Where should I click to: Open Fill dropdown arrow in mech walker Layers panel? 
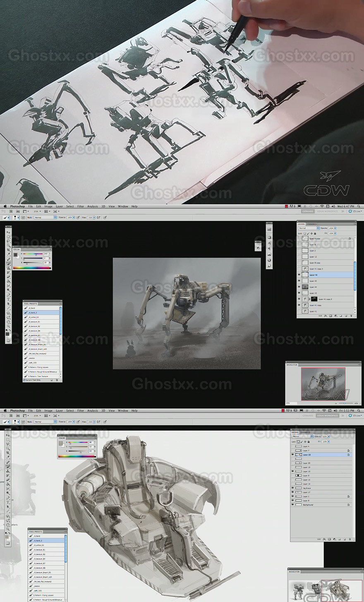[x=335, y=233]
